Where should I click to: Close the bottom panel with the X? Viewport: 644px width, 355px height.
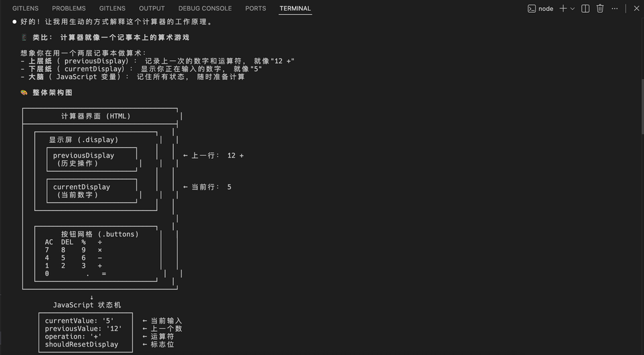pyautogui.click(x=631, y=8)
